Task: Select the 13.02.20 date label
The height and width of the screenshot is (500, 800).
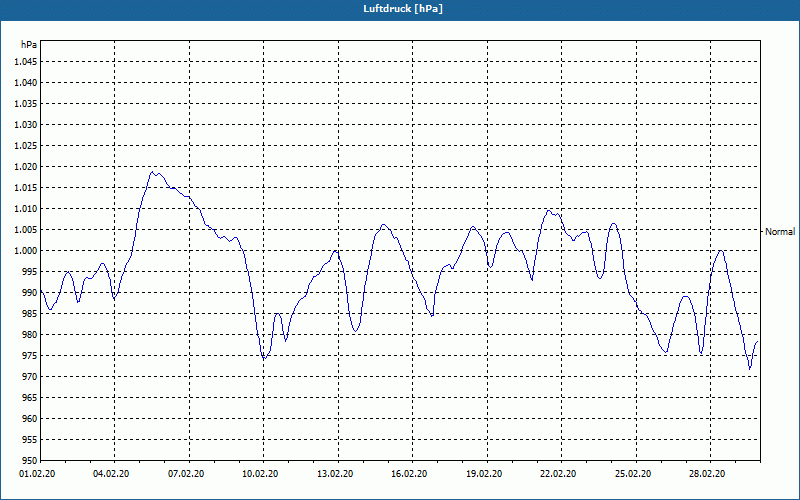Action: [335, 474]
